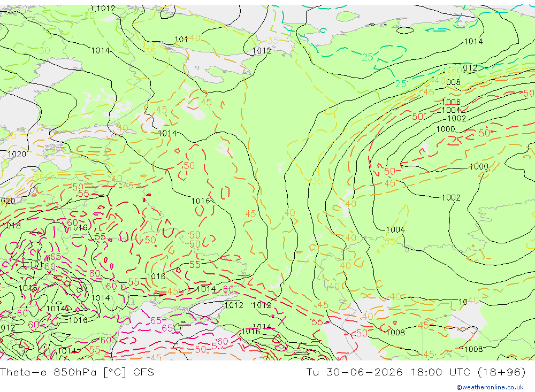Image resolution: width=535 pixels, height=392 pixels.
Task: Select the Theta-e 850hPa GFS title text
Action: click(77, 372)
